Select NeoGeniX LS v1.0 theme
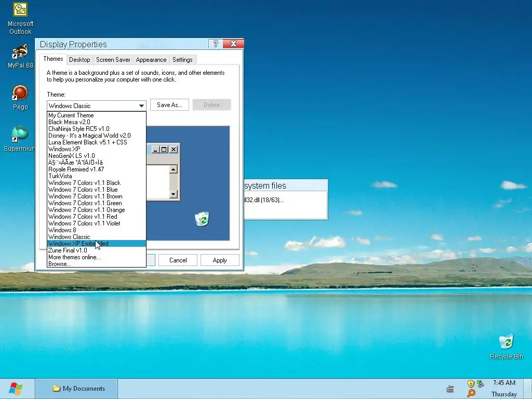This screenshot has width=532, height=399. point(96,156)
